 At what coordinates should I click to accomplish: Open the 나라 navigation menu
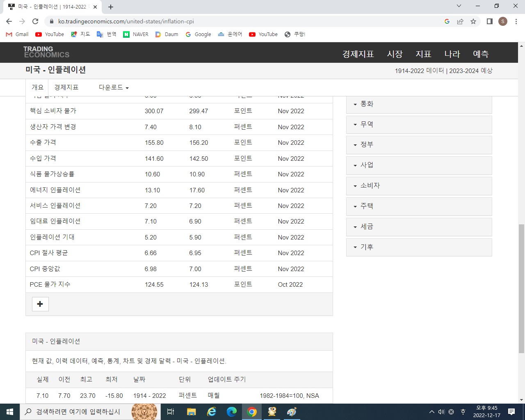[452, 54]
